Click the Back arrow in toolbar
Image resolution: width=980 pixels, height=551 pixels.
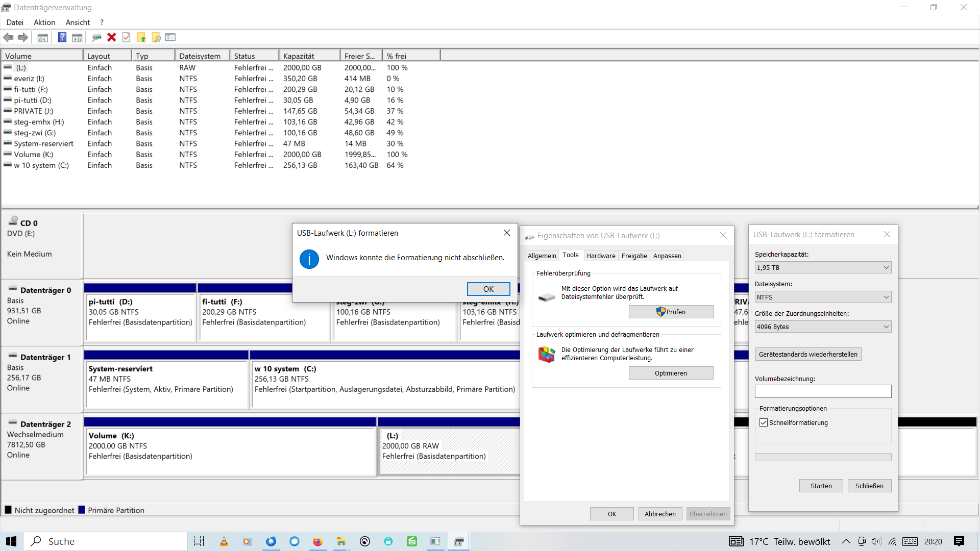coord(8,37)
